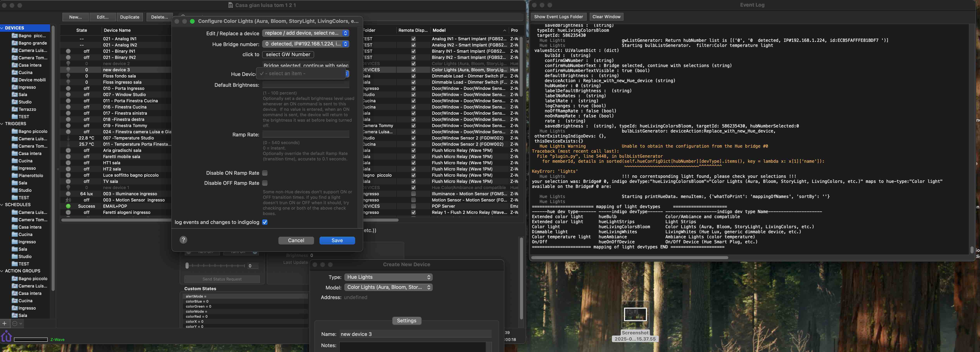Click the Device mobili folder icon
This screenshot has width=980, height=352.
click(15, 80)
